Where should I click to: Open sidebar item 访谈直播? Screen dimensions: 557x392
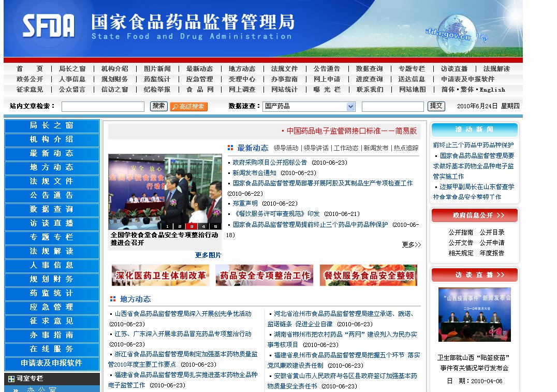click(52, 223)
